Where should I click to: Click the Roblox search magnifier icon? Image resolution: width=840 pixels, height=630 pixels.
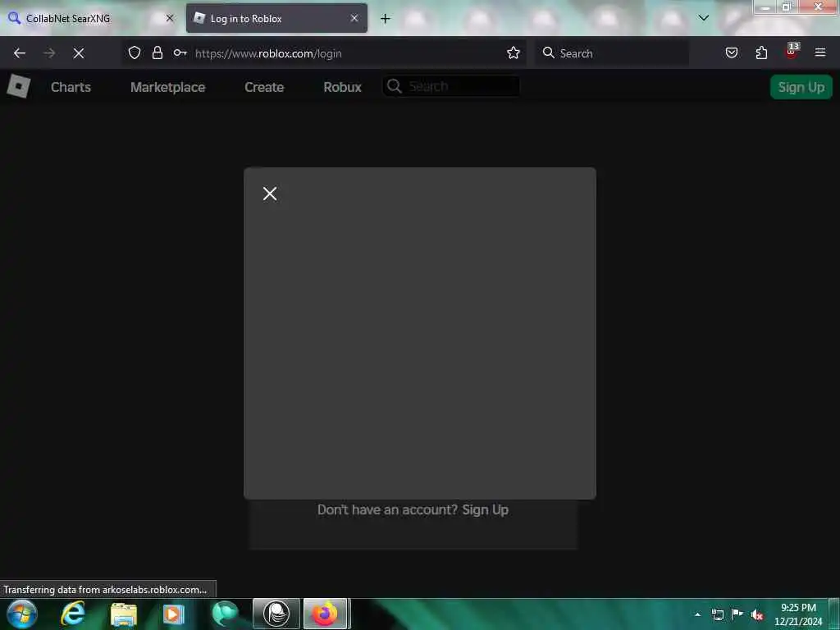(395, 86)
